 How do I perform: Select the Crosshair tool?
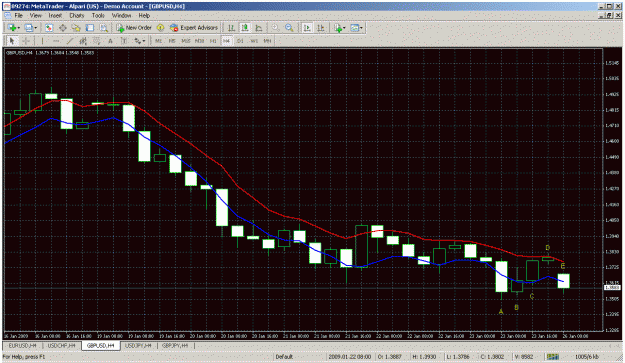pos(26,41)
